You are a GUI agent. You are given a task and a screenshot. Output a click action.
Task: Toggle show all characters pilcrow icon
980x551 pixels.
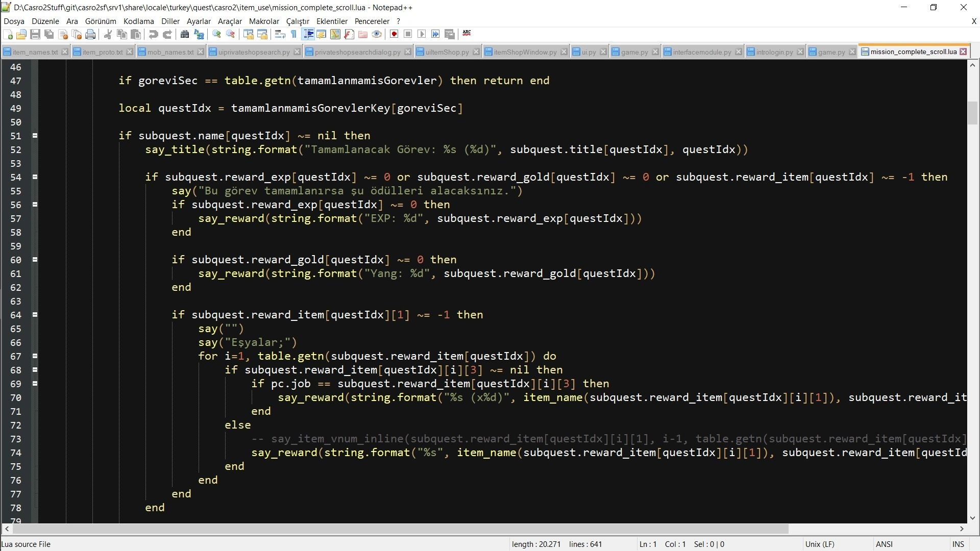point(293,34)
